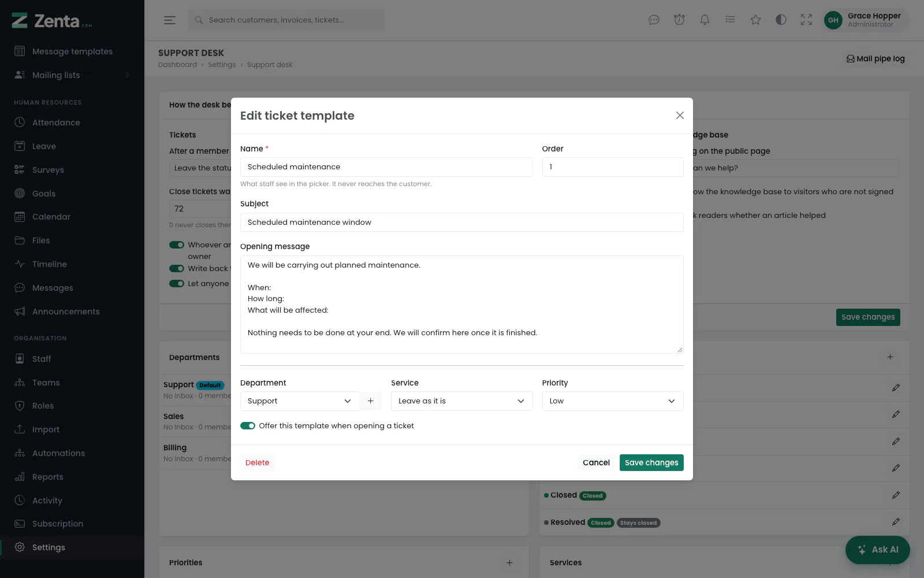Image resolution: width=924 pixels, height=578 pixels.
Task: Open Settings in the sidebar
Action: (x=72, y=547)
